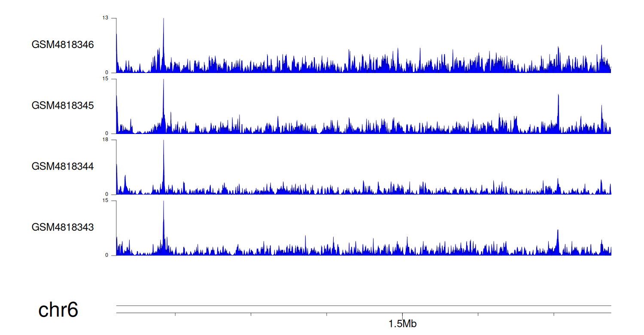The width and height of the screenshot is (644, 335).
Task: Click the 1.5Mb scale label
Action: pos(402,324)
